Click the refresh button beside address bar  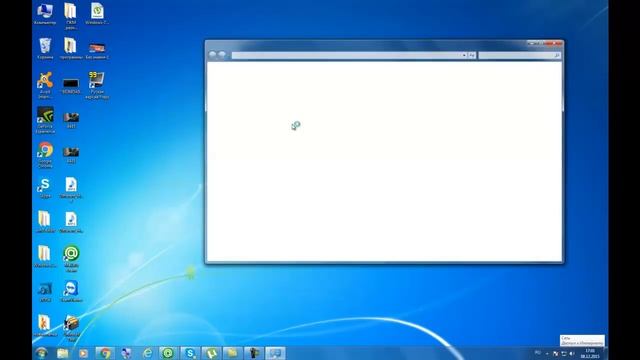click(x=472, y=55)
